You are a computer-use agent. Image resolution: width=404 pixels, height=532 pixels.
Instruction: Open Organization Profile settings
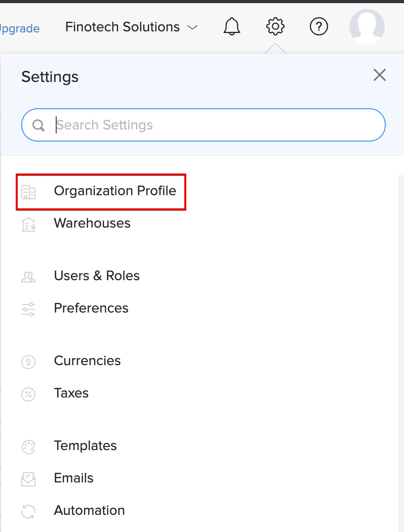[x=115, y=191]
